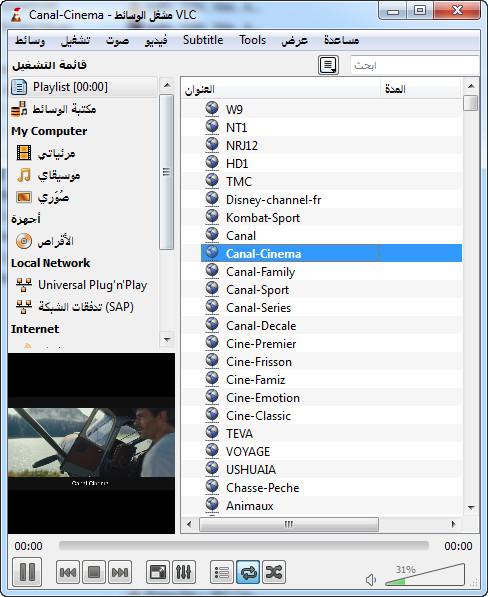
Task: Select highlighted Canal-Cinema entry
Action: (x=331, y=253)
